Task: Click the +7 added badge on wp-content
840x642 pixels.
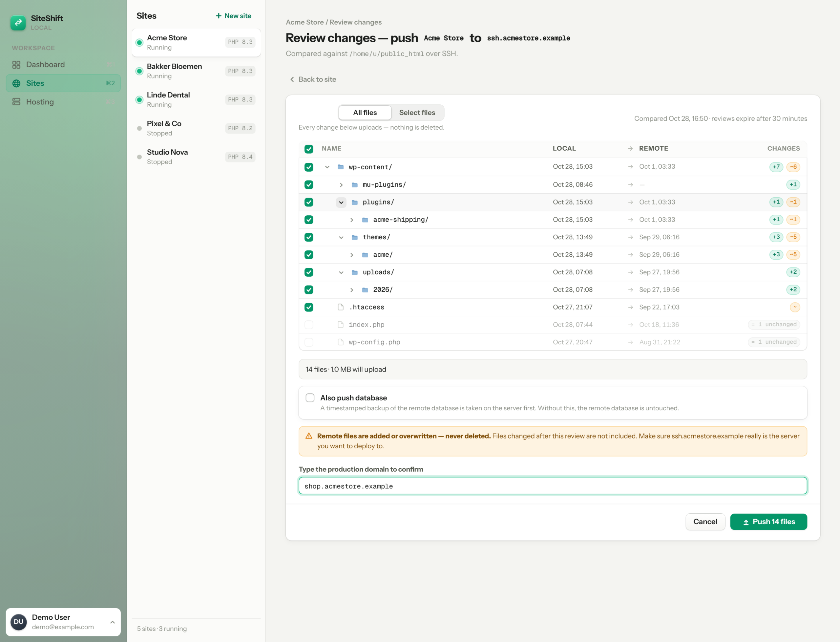Action: tap(776, 167)
